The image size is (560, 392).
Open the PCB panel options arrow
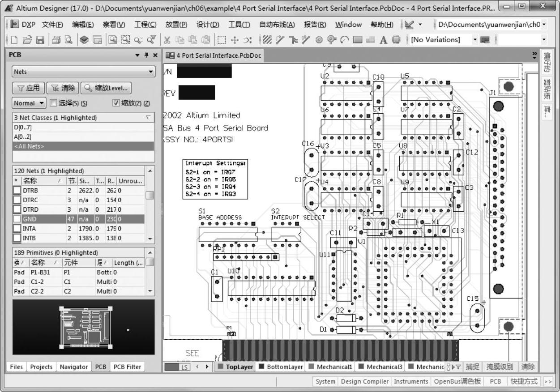[137, 55]
